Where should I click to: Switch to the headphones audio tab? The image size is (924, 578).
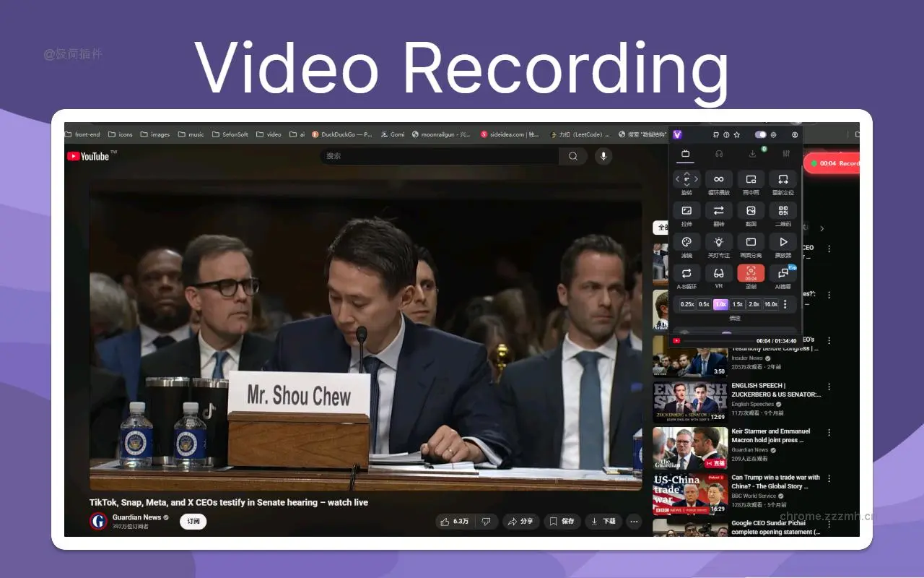pyautogui.click(x=719, y=153)
